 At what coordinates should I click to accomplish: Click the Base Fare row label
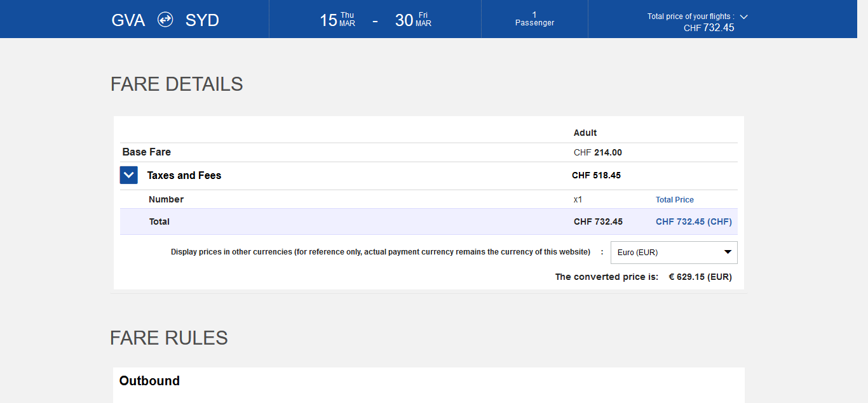[x=147, y=152]
